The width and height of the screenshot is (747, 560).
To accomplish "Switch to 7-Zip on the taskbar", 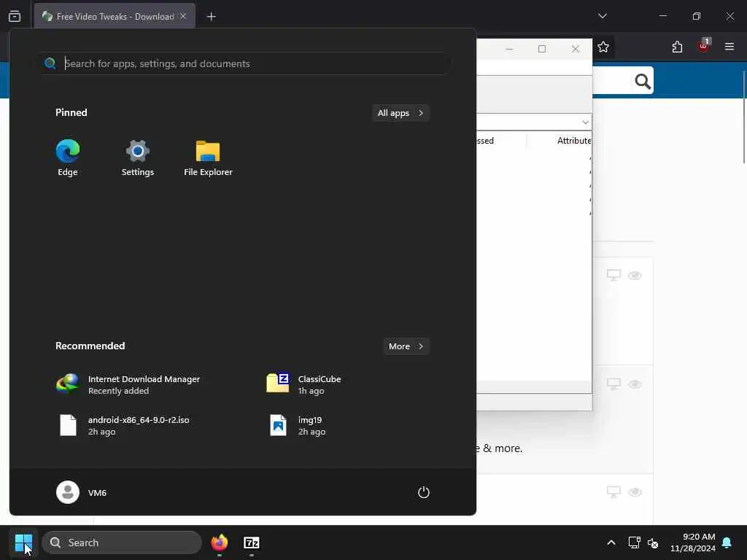I will click(x=252, y=542).
